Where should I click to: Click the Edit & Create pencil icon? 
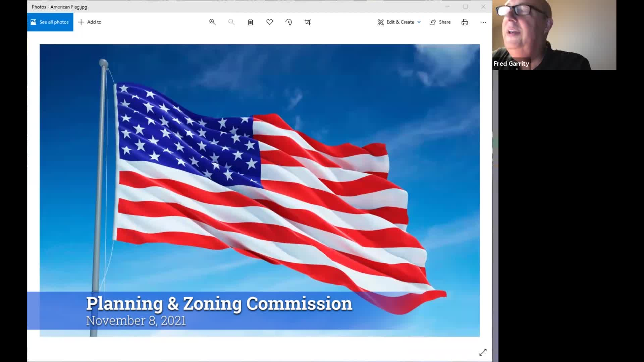pos(380,22)
